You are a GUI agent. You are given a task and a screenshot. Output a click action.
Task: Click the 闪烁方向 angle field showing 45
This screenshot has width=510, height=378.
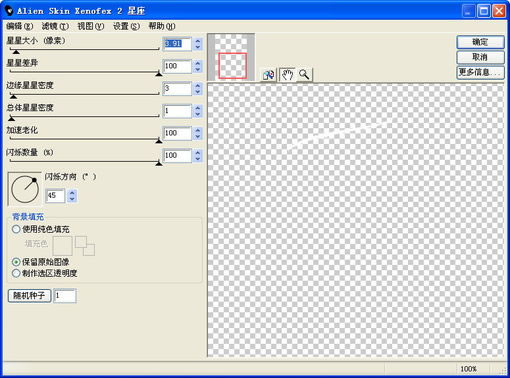[x=55, y=196]
